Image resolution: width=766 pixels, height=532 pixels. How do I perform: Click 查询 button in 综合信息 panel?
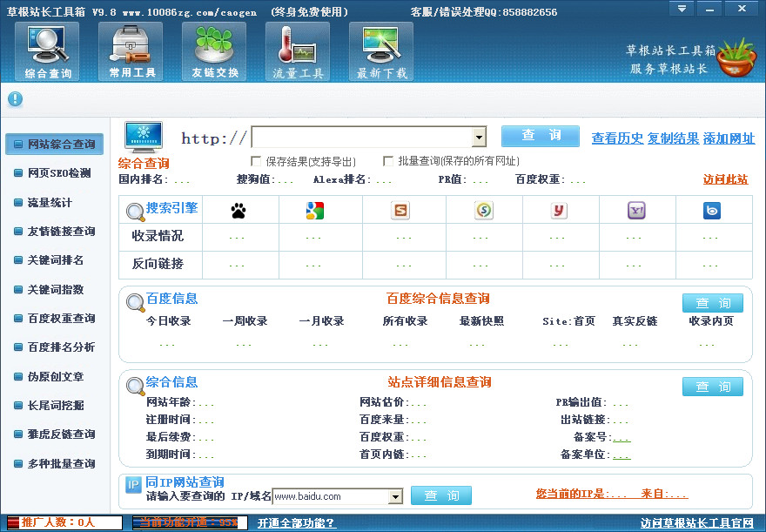pos(713,387)
